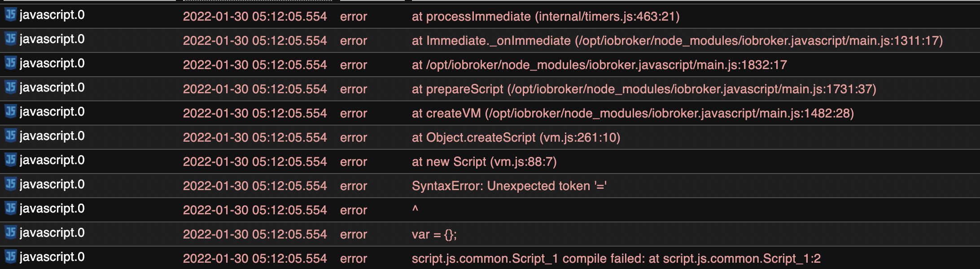The image size is (980, 269).
Task: Click 'javascript.0' in the processImmediate row
Action: point(52,15)
